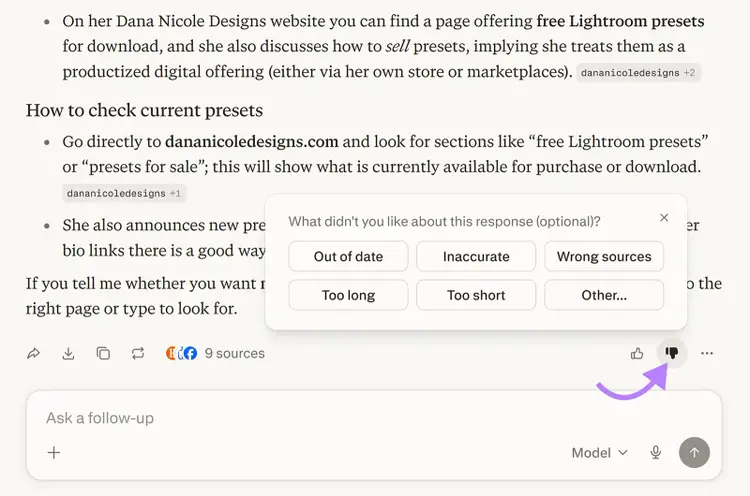Close the feedback popup
Screen dimensions: 750x496
[664, 218]
